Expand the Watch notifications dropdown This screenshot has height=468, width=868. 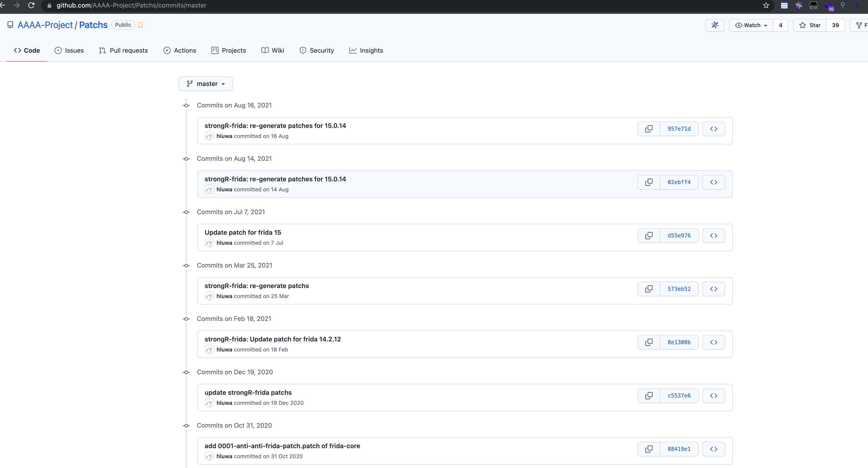pos(751,25)
